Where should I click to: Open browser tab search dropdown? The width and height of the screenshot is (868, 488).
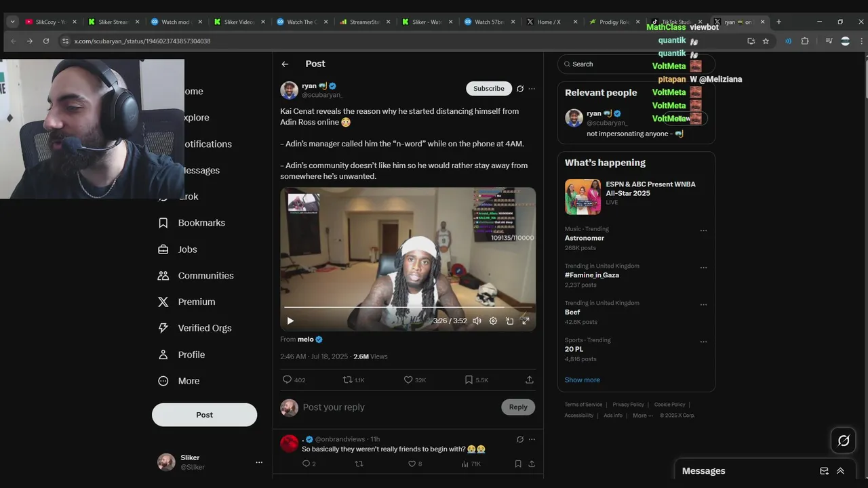[12, 22]
